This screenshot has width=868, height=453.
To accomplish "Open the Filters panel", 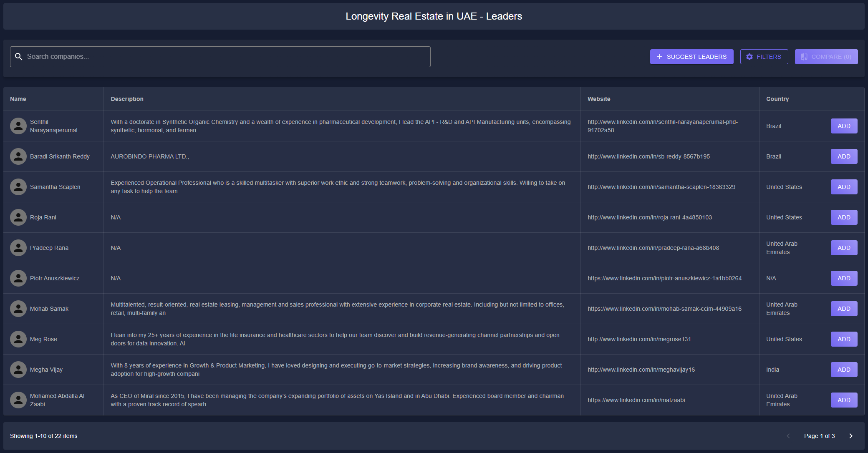I will (x=764, y=57).
